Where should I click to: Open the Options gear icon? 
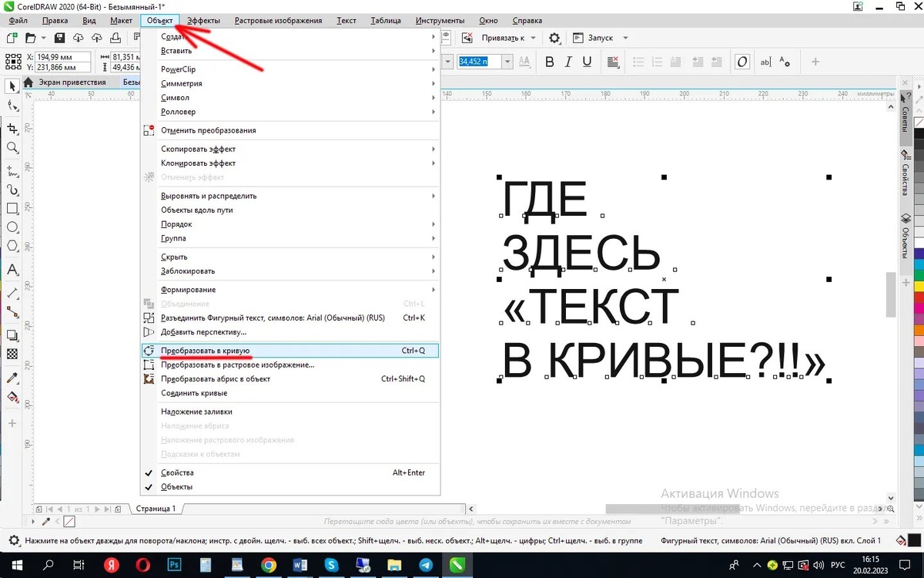[x=554, y=38]
